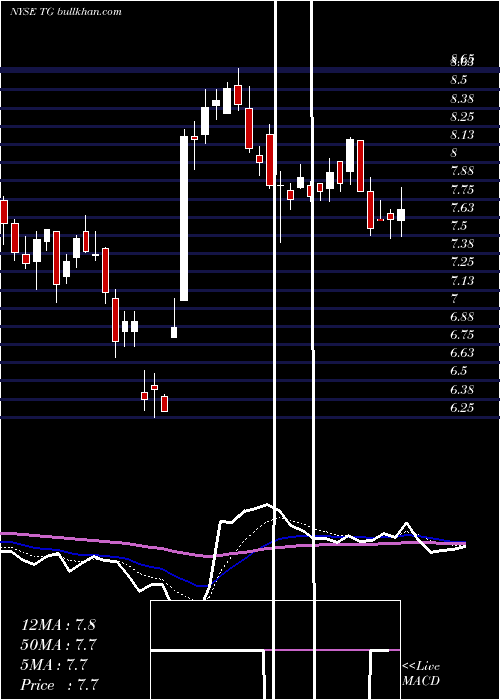Image resolution: width=500 pixels, height=700 pixels.
Task: Select the 6.25 price level label
Action: coord(462,408)
